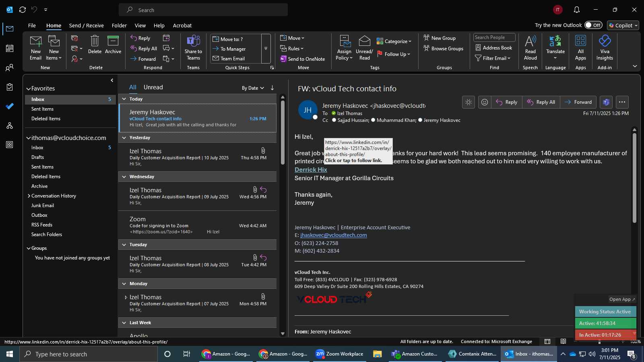
Task: Click the notification bell icon
Action: pos(576,10)
